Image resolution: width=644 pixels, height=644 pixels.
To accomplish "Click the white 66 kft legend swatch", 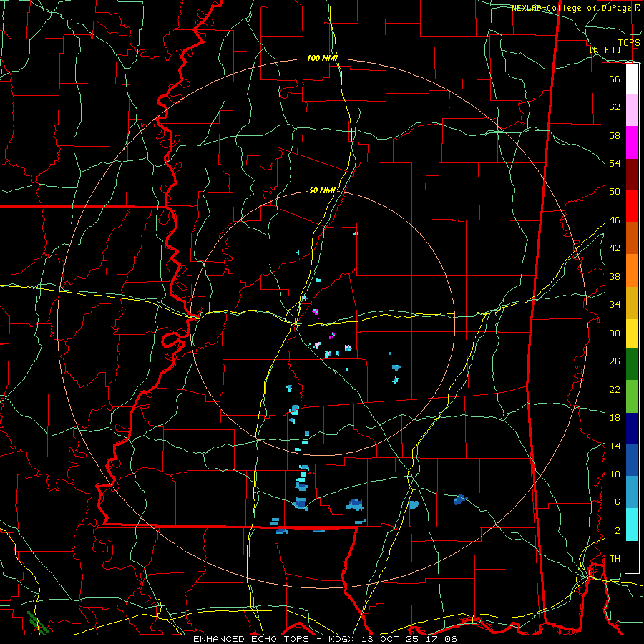I will [632, 79].
